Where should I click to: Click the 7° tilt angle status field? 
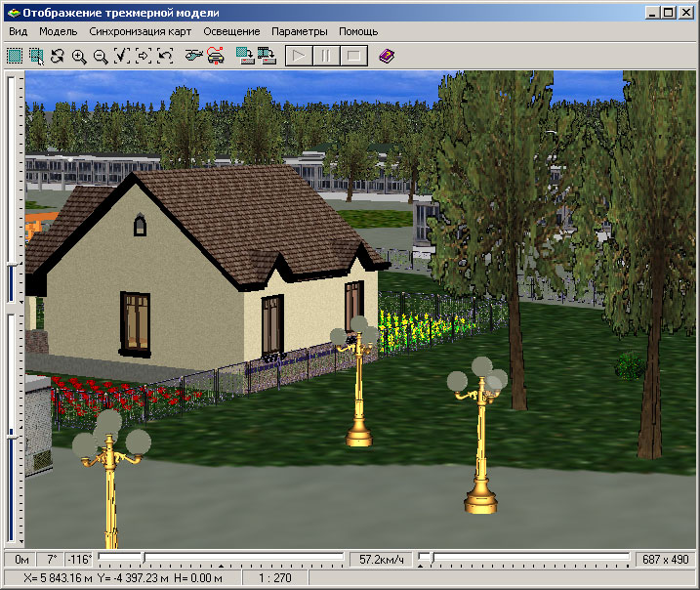coord(50,559)
